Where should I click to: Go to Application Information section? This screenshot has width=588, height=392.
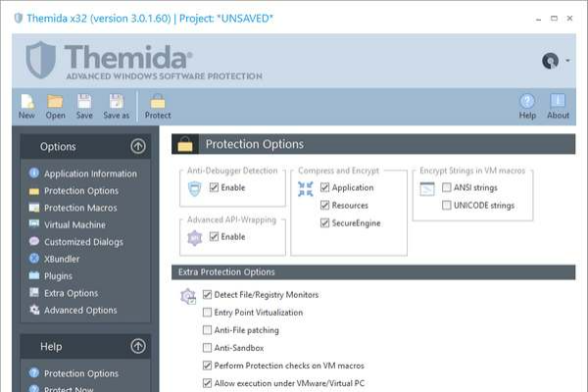tap(90, 173)
